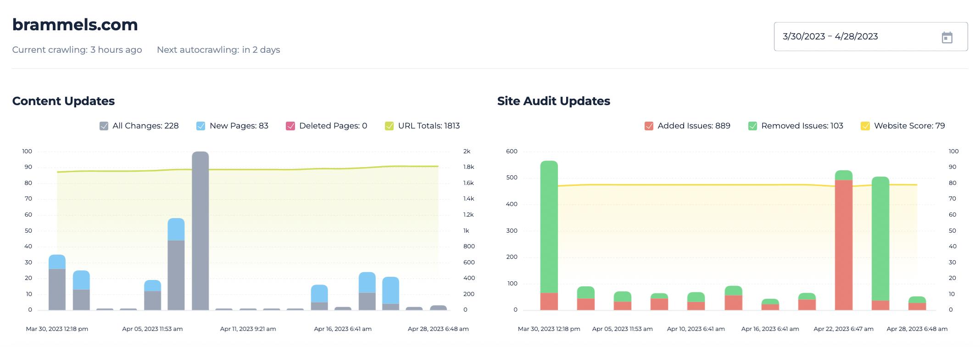Toggle the Removed Issues checkbox
980x347 pixels.
(752, 126)
